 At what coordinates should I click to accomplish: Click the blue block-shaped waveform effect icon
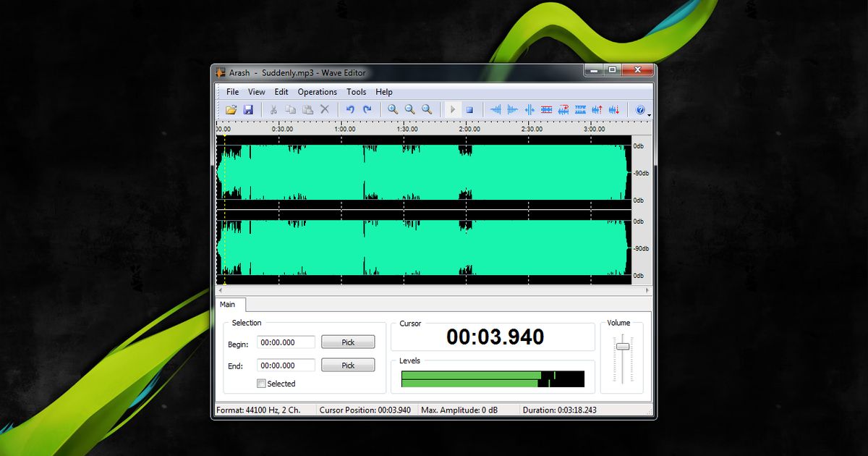tap(580, 109)
